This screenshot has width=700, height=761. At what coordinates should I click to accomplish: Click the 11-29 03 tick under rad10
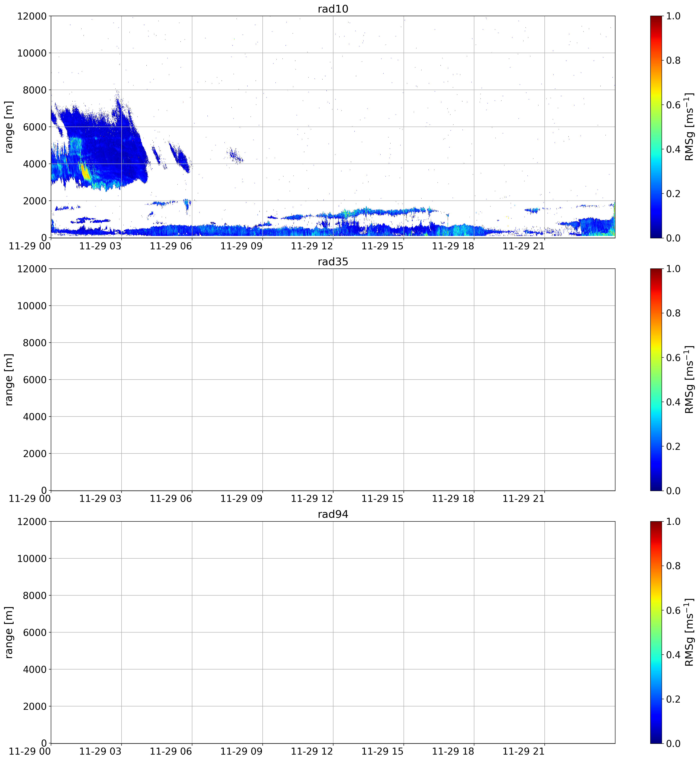coord(100,246)
